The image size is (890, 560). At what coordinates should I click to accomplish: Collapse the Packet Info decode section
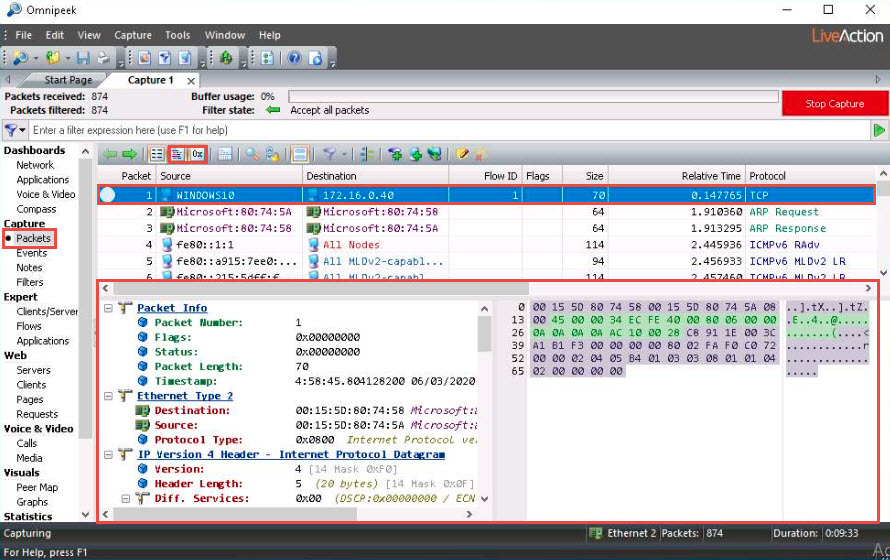click(108, 308)
